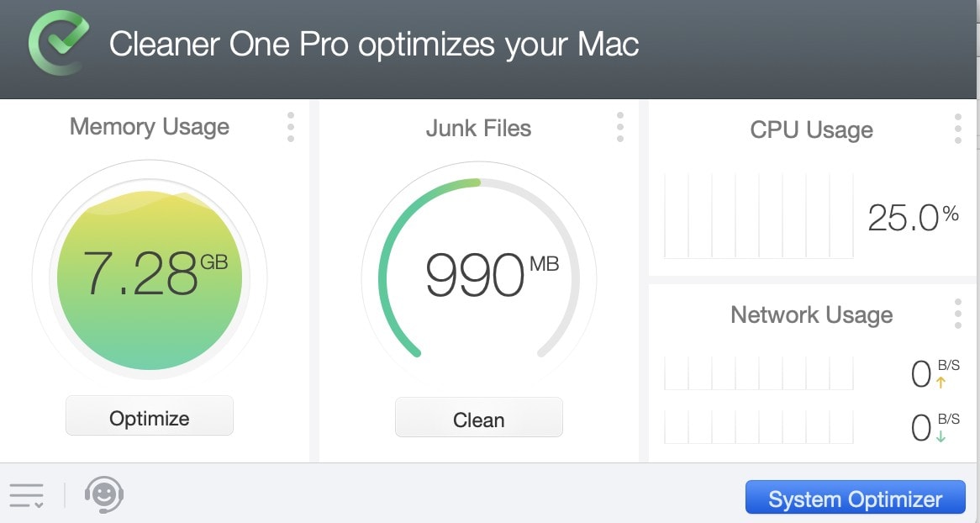Click the Cleaner One Pro logo icon
Viewport: 980px width, 523px height.
(57, 44)
